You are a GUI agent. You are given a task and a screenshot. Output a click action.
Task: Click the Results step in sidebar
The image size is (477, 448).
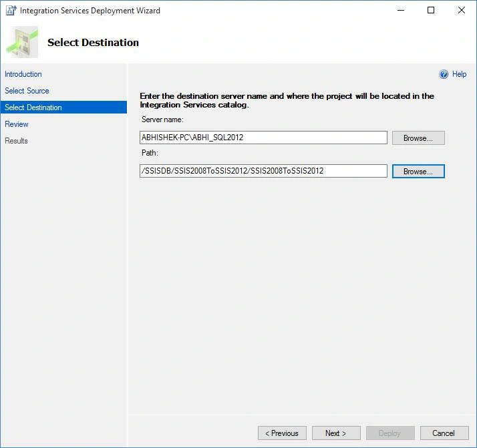pyautogui.click(x=16, y=141)
